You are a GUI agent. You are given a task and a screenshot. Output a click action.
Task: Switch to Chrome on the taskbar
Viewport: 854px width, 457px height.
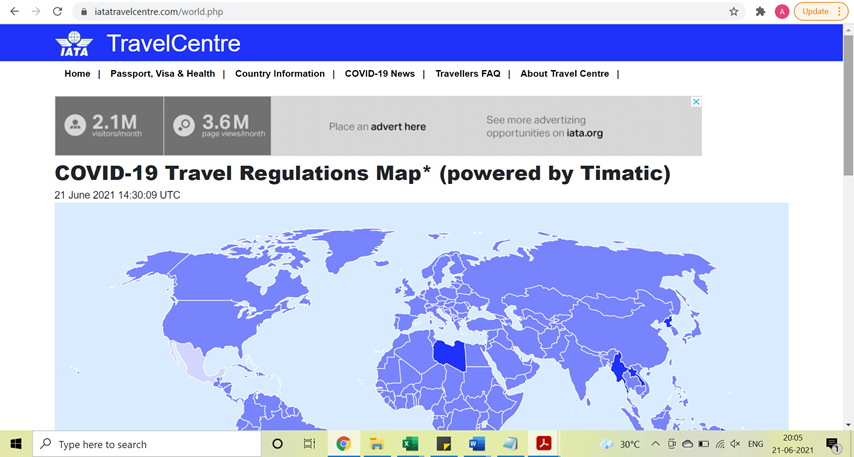[343, 444]
